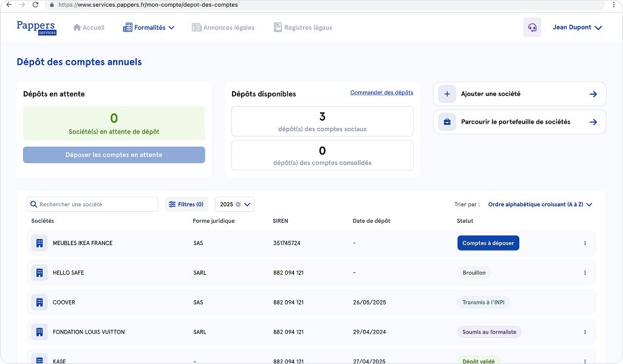
Task: Click the Comptes à déposer button
Action: click(x=487, y=243)
